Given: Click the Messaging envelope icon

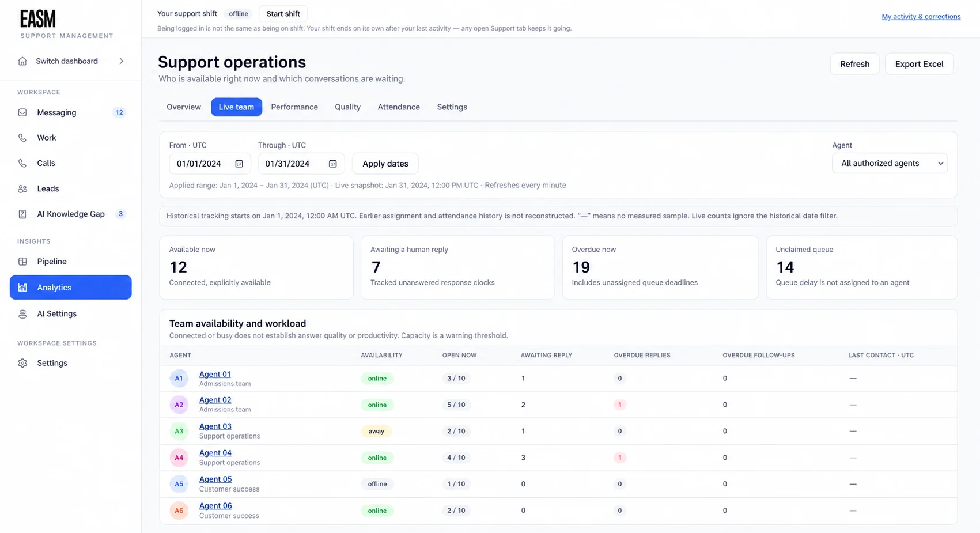Looking at the screenshot, I should pos(22,112).
